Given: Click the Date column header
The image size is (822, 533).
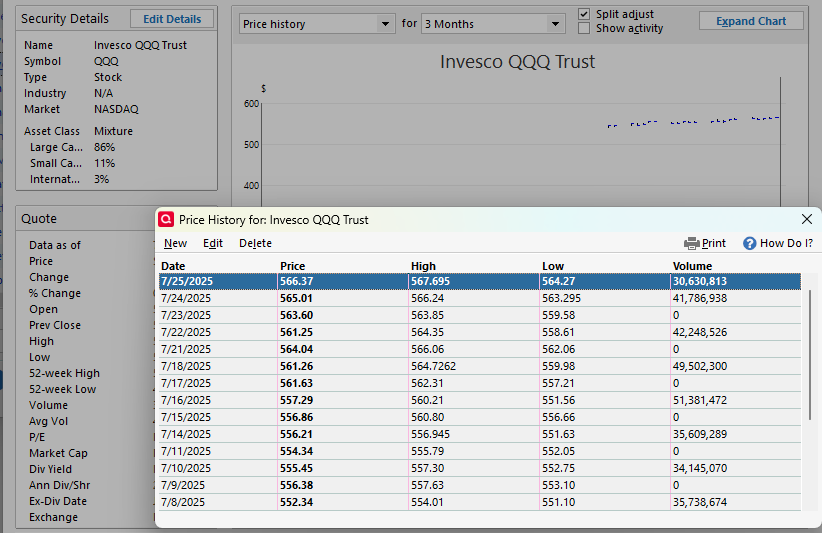Looking at the screenshot, I should (173, 266).
